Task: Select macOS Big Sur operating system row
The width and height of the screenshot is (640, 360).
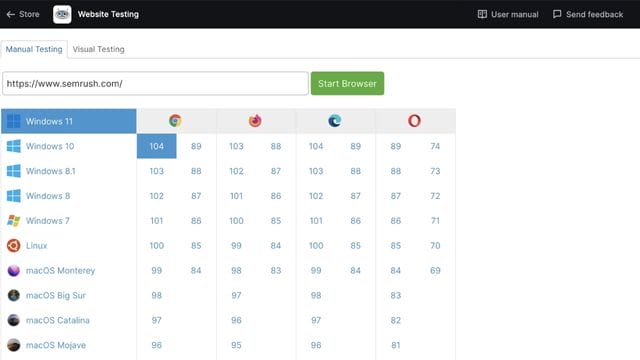Action: 69,296
